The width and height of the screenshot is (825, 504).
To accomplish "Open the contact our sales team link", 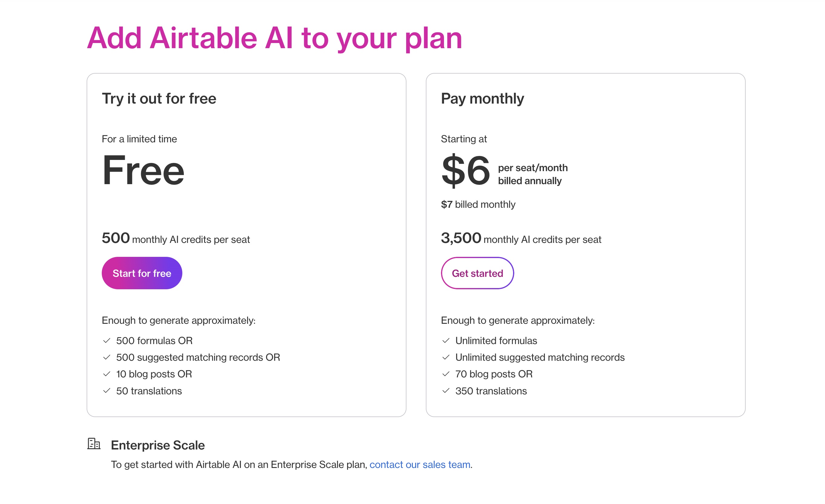I will (x=420, y=465).
